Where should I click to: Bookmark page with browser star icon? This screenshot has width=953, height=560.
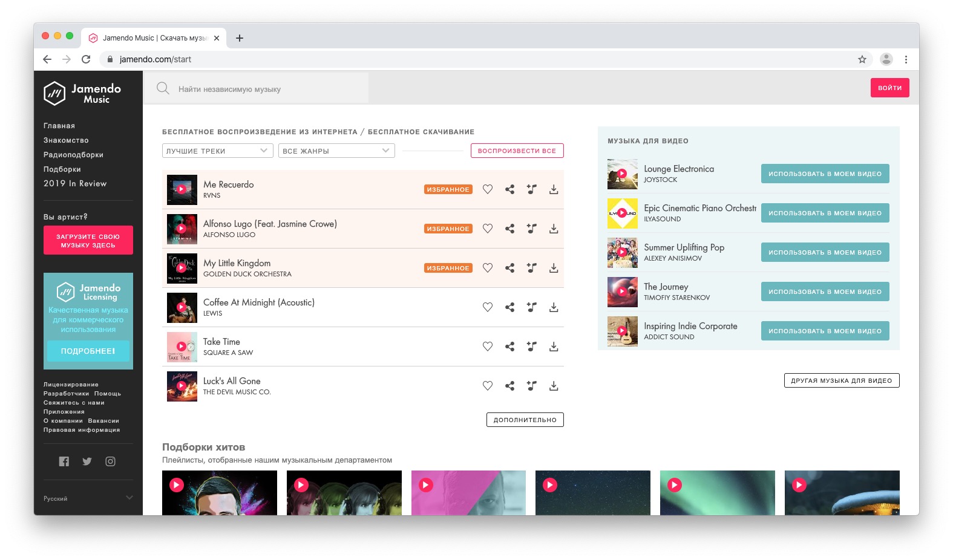(x=862, y=59)
